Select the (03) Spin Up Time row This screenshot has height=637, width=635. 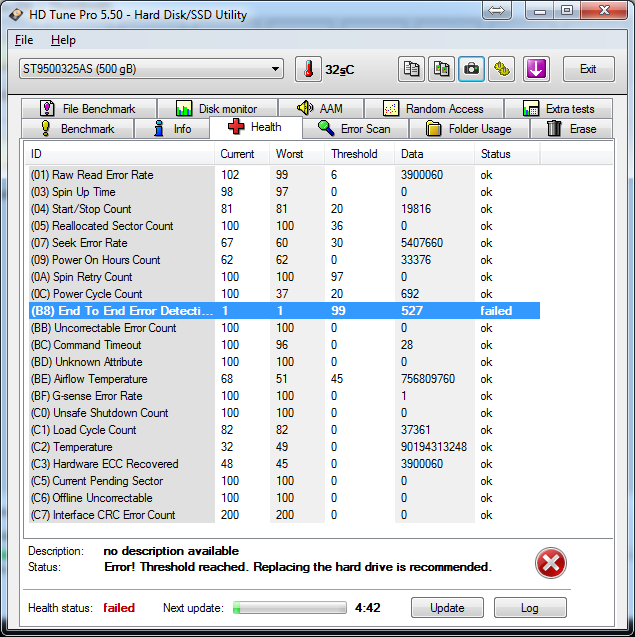point(284,192)
